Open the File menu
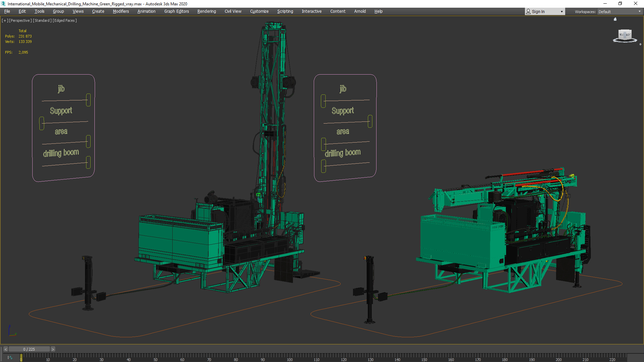 (x=7, y=11)
